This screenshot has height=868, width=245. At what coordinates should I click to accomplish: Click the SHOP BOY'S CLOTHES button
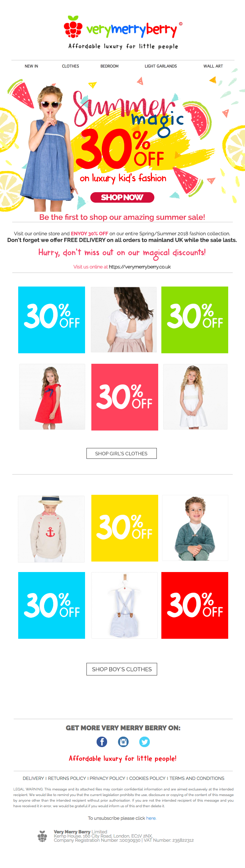(122, 669)
